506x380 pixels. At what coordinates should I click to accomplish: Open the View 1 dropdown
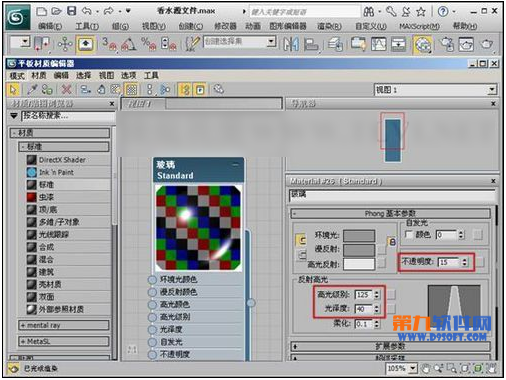[x=492, y=90]
